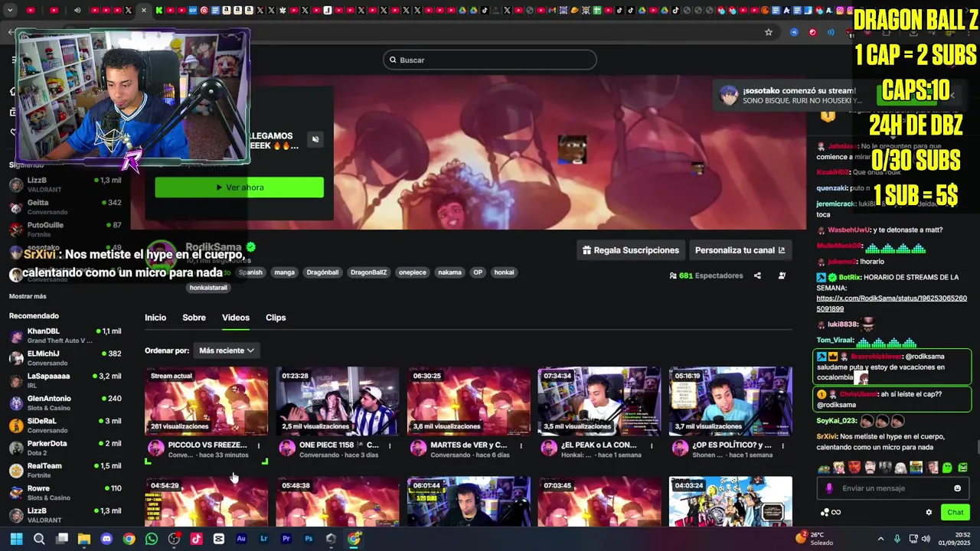Focus the Buscar search field
This screenshot has width=980, height=551.
(x=490, y=60)
